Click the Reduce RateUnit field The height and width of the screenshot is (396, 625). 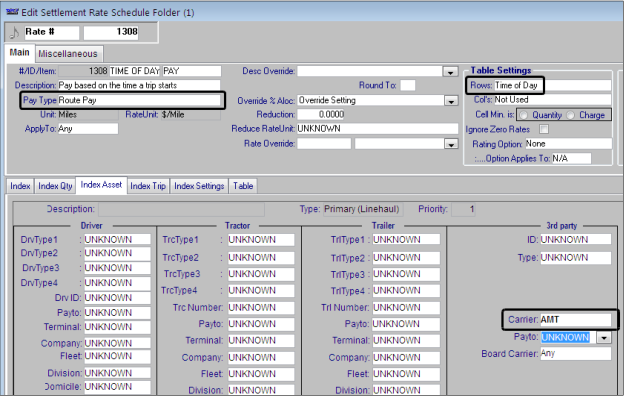[377, 129]
